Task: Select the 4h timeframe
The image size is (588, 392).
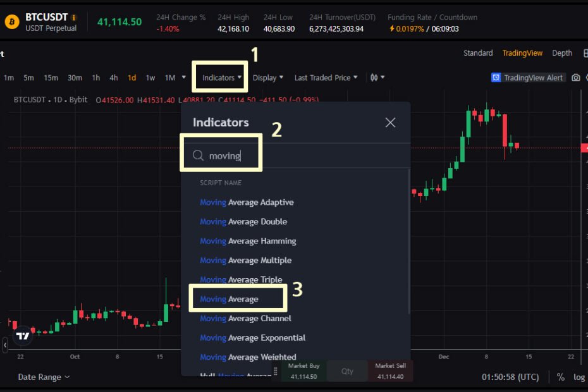Action: click(x=114, y=78)
